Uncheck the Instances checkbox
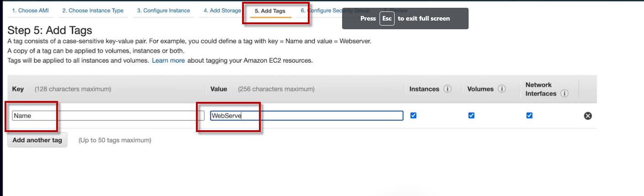644x196 pixels. tap(413, 116)
